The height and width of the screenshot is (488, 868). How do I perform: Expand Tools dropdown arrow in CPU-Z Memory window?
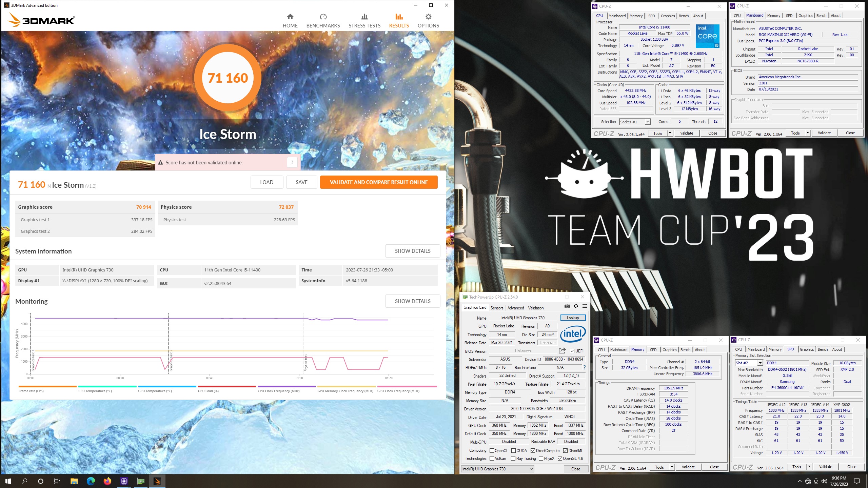click(672, 467)
